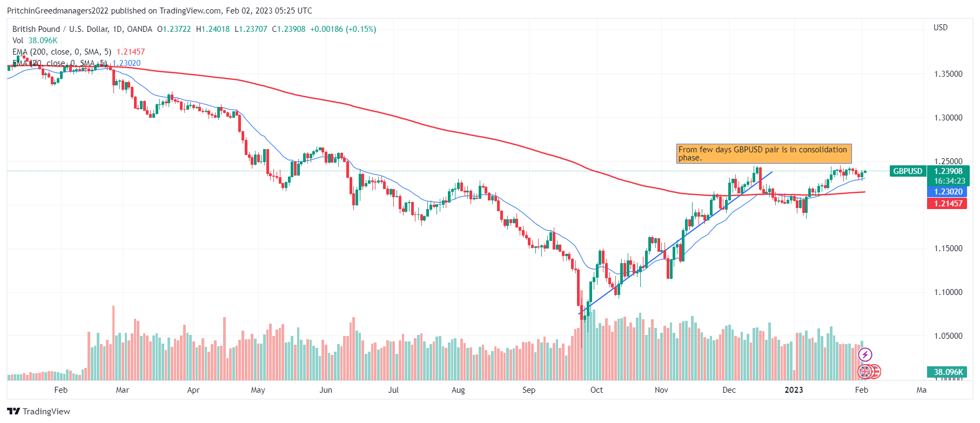Click the Aug label on time axis
This screenshot has height=423, width=980.
pos(458,390)
